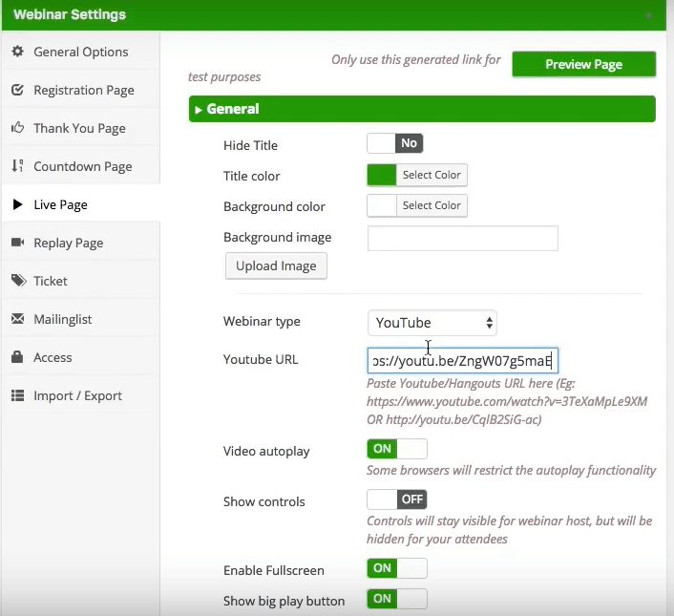Click the Access lock icon
This screenshot has width=674, height=616.
[x=17, y=356]
